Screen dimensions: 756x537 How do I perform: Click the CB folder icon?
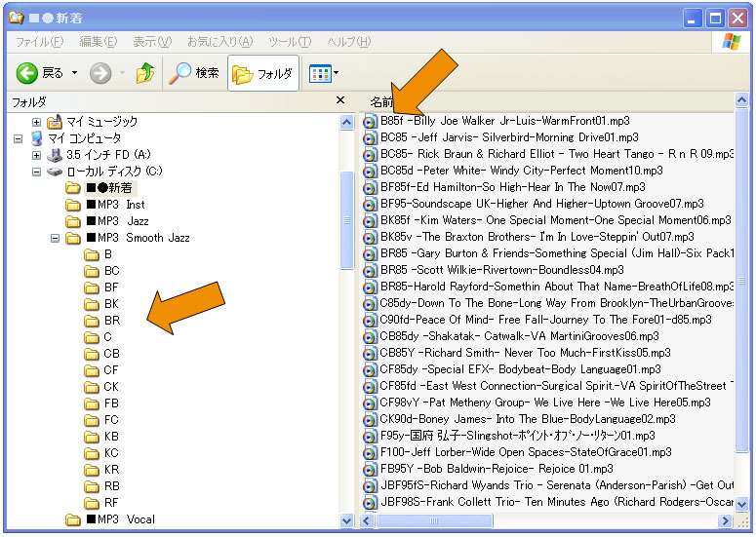coord(92,354)
